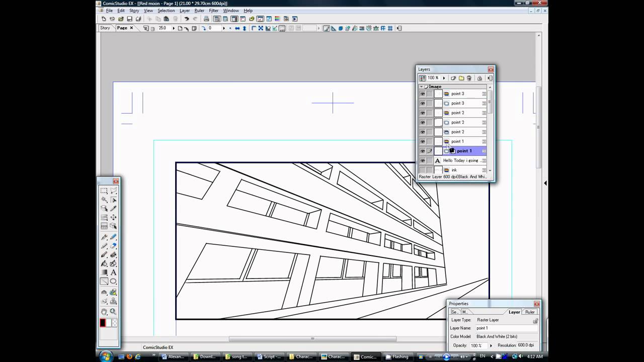
Task: Click the Color Model Black And White box
Action: 506,336
